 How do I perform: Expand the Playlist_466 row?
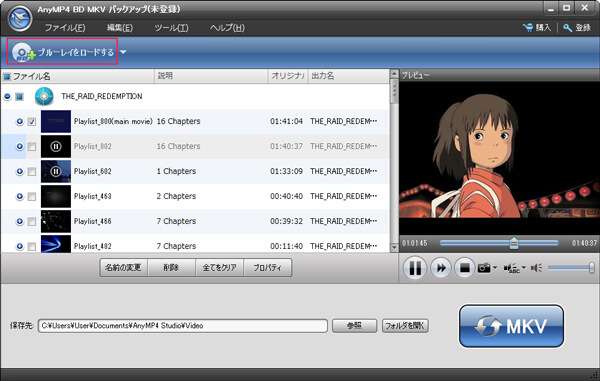pyautogui.click(x=20, y=221)
